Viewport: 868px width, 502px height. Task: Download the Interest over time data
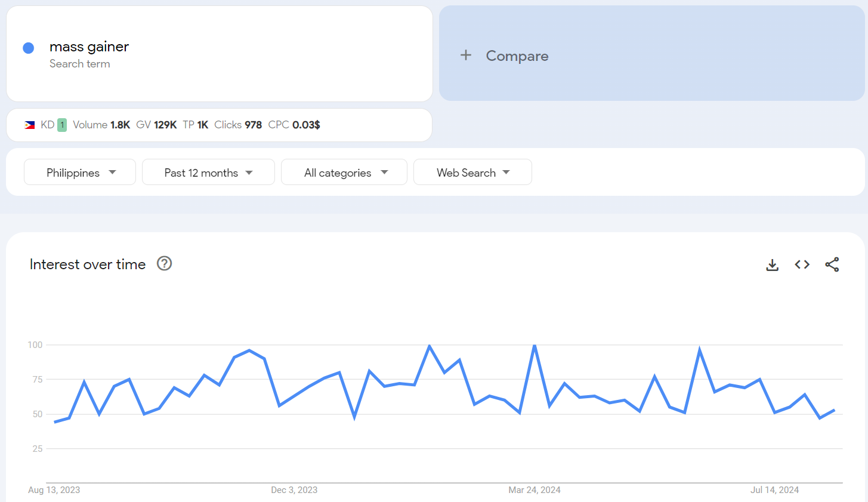(772, 264)
